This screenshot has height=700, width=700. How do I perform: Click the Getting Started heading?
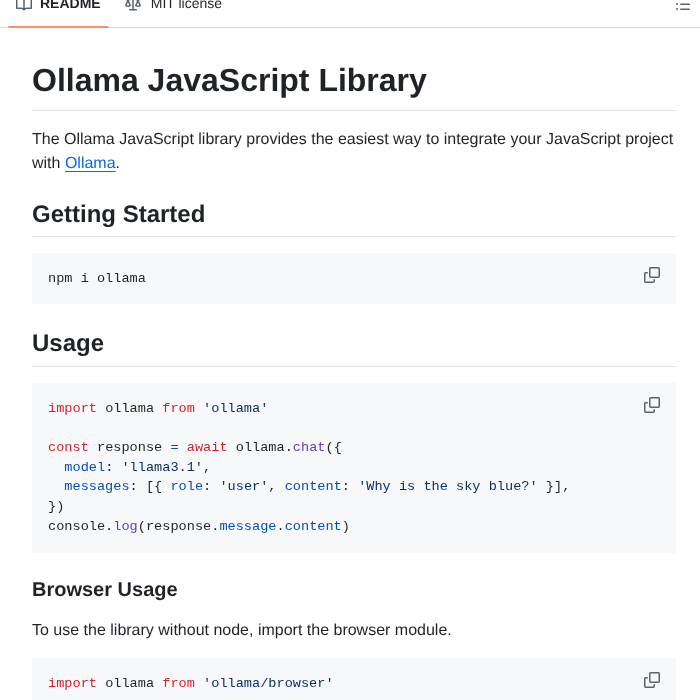[118, 214]
